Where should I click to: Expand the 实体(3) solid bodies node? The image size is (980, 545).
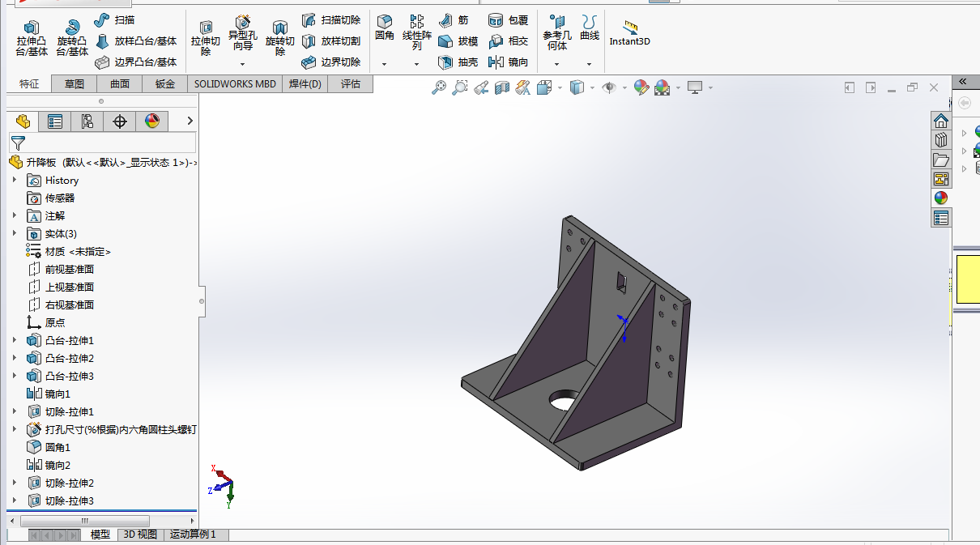tap(15, 233)
